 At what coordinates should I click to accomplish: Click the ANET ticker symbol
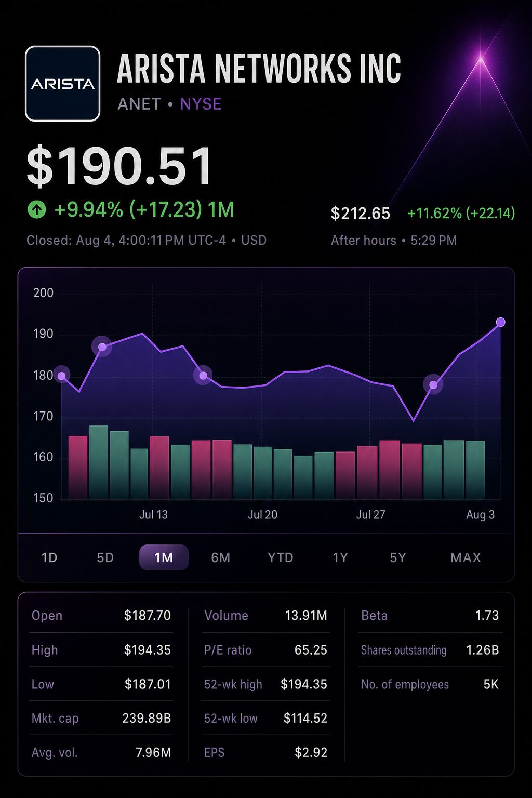pyautogui.click(x=139, y=104)
